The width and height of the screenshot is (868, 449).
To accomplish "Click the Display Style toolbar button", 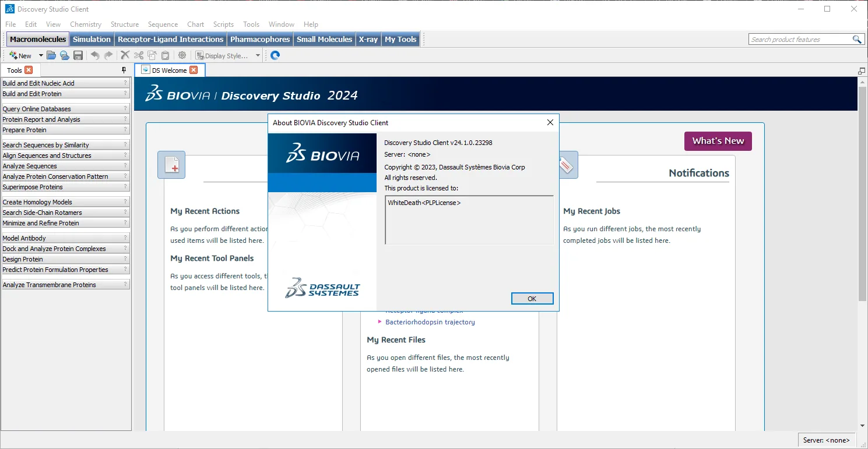I will (x=222, y=55).
